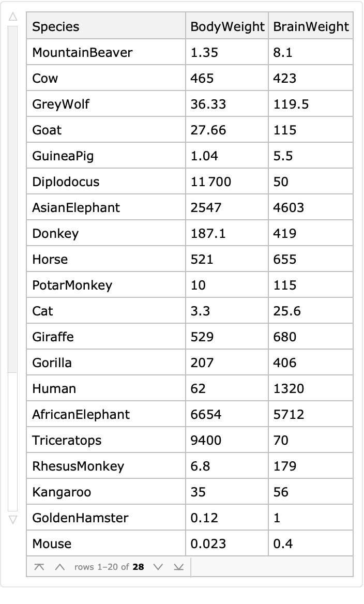364x604 pixels.
Task: Click the GoldenHamster species cell
Action: click(80, 518)
